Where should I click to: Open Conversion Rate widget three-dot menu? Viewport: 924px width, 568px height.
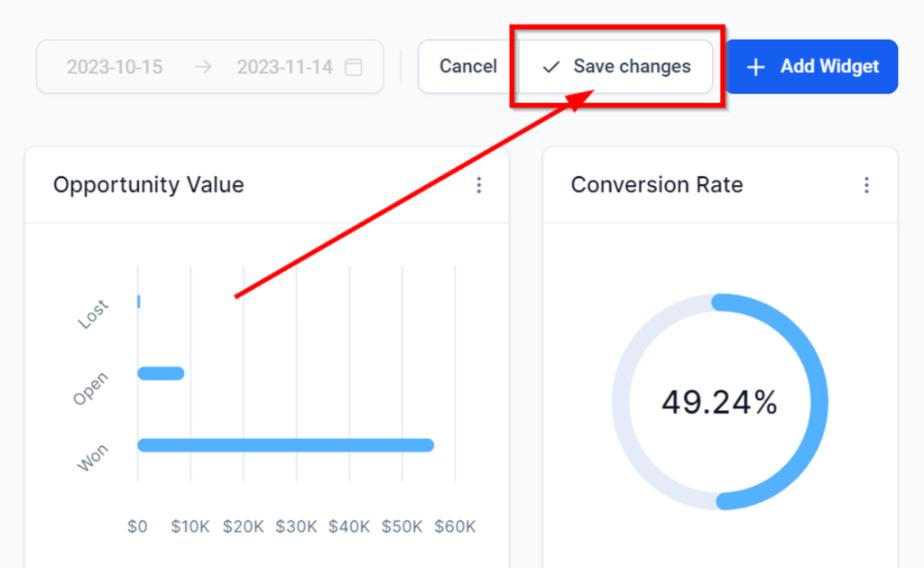pyautogui.click(x=866, y=185)
